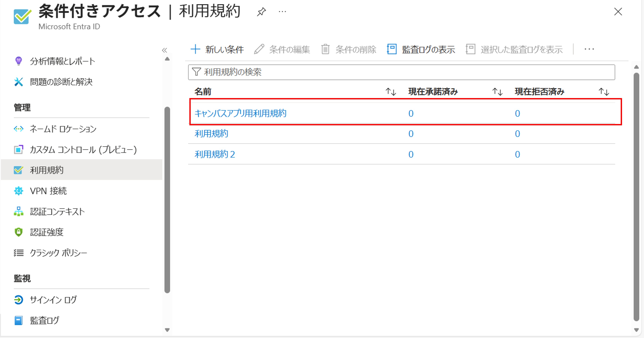
Task: Sort by 名前 column arrows
Action: pyautogui.click(x=391, y=92)
